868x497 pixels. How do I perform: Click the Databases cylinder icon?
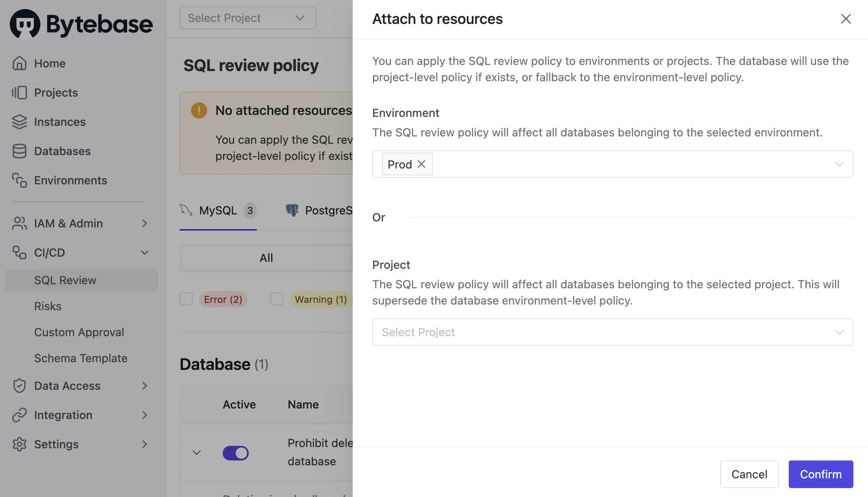[x=19, y=151]
